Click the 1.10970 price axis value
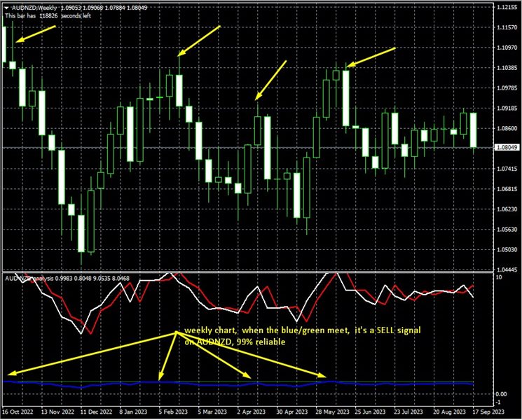This screenshot has width=522, height=420. tap(507, 48)
